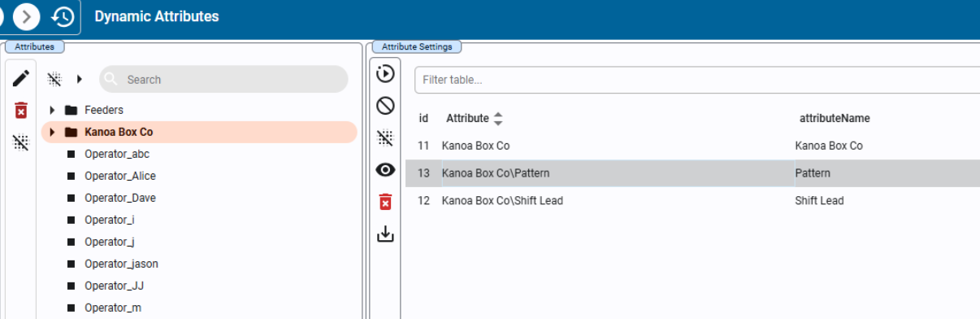This screenshot has width=980, height=319.
Task: Select the Kanoa Box Co attribute cell in row 11
Action: point(475,146)
